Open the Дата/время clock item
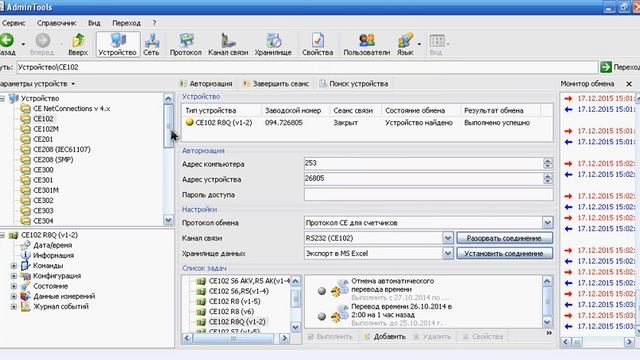This screenshot has height=360, width=640. (52, 245)
